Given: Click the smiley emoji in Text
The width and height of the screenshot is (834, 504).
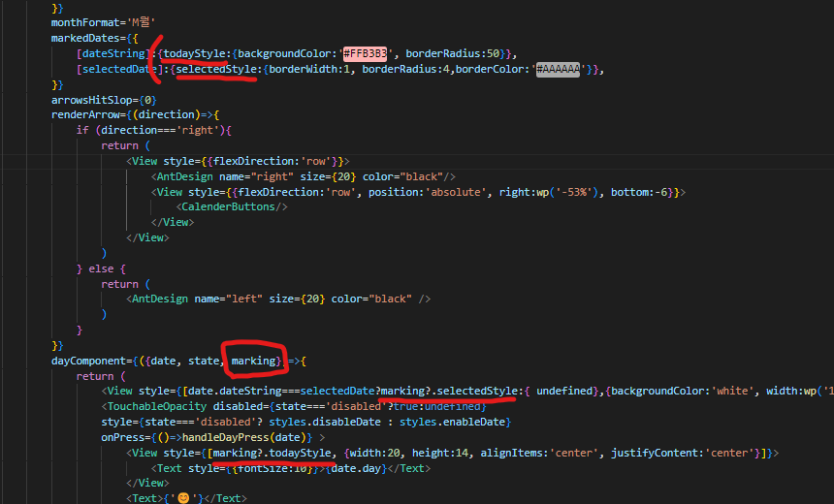Looking at the screenshot, I should [x=183, y=498].
